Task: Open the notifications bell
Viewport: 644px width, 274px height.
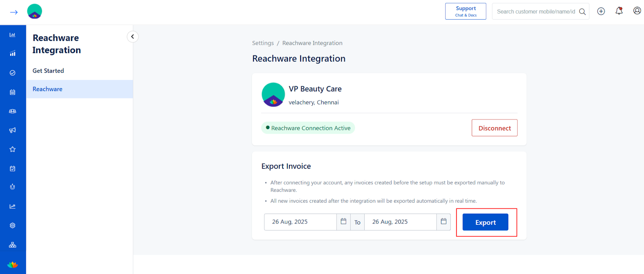Action: (619, 11)
